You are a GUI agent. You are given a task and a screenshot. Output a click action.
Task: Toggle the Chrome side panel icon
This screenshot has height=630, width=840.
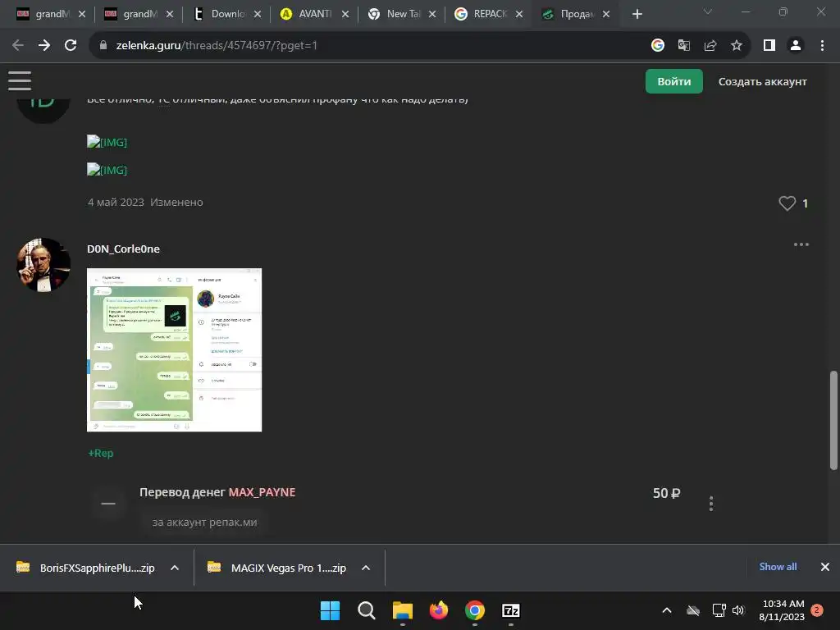click(x=769, y=46)
